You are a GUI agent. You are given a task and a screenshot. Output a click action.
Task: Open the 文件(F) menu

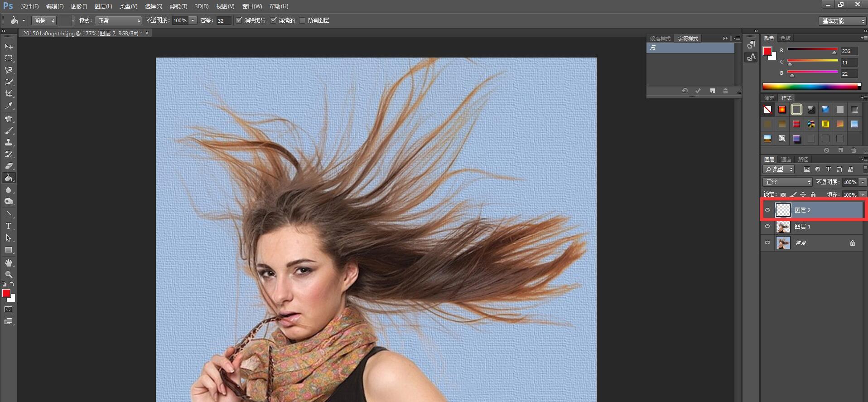30,6
